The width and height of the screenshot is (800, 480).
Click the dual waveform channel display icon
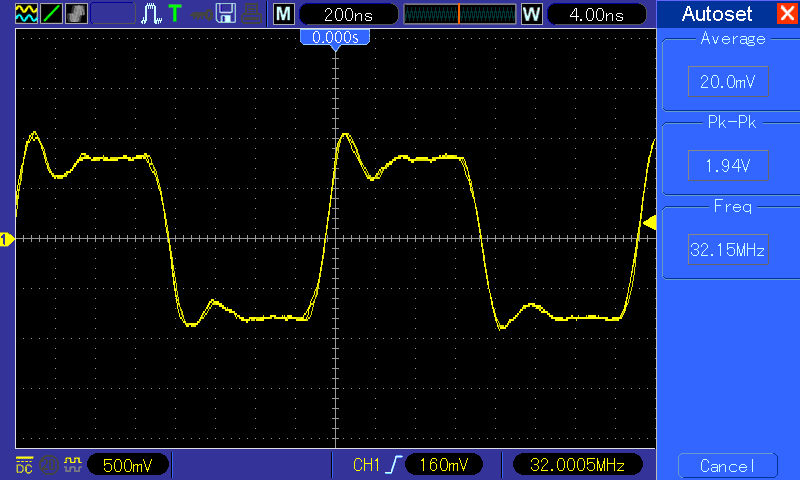click(x=26, y=13)
